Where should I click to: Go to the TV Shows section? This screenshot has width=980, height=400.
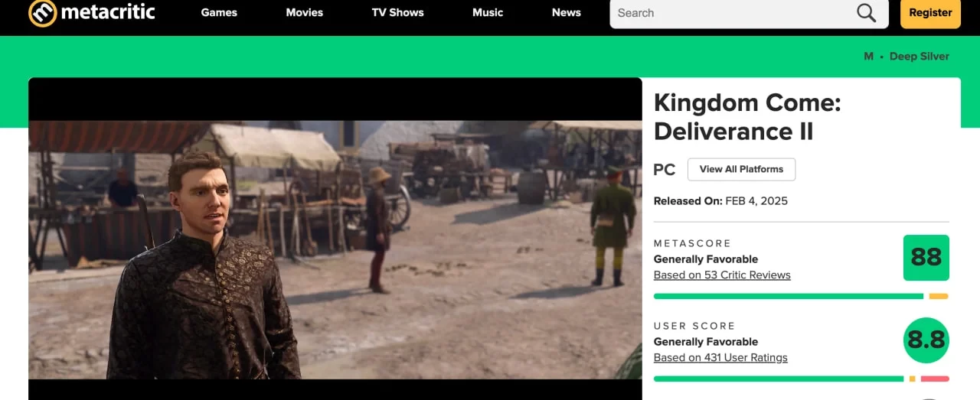pyautogui.click(x=397, y=13)
